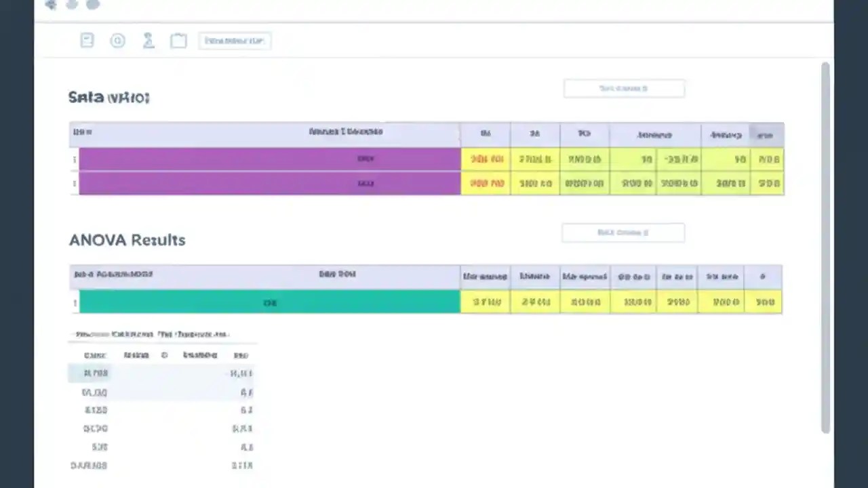Select the teal colored cell in the ANOVA row
The image size is (868, 488).
(x=270, y=302)
